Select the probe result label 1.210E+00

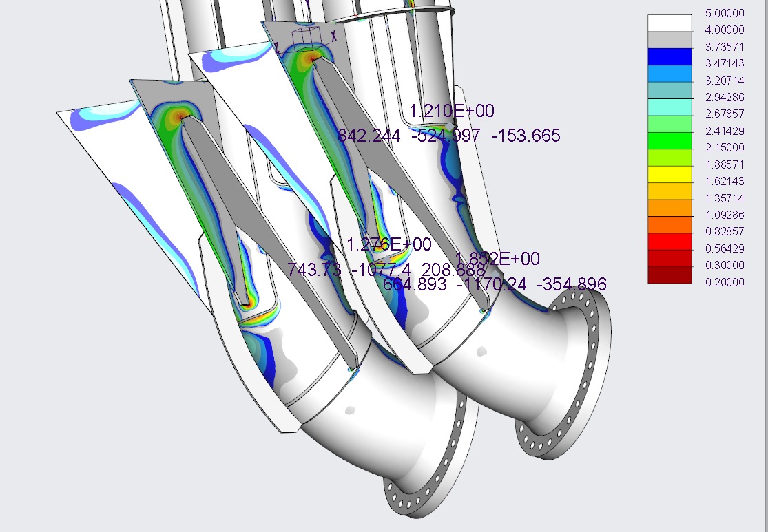tap(452, 111)
